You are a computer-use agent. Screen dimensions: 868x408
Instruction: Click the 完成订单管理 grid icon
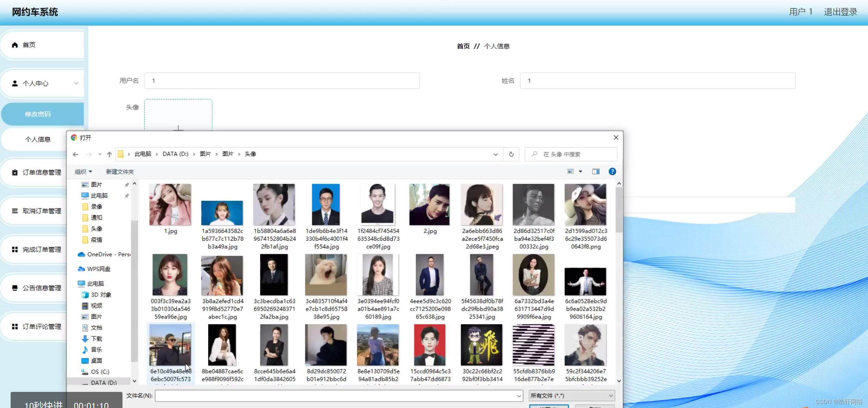click(14, 249)
